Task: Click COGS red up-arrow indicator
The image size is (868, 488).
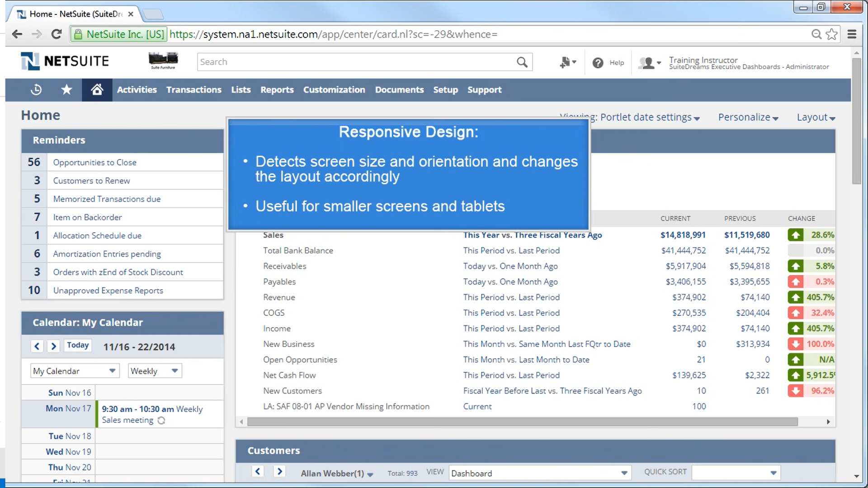Action: 796,313
